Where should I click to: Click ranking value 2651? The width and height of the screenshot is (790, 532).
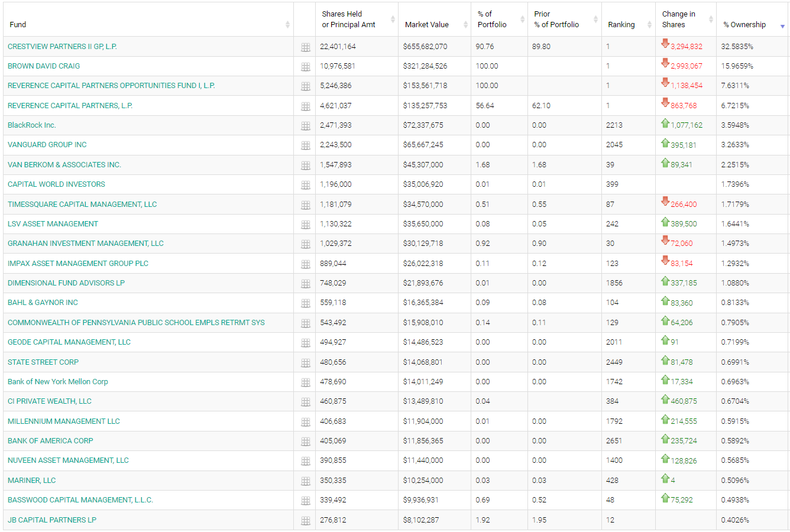pyautogui.click(x=614, y=441)
